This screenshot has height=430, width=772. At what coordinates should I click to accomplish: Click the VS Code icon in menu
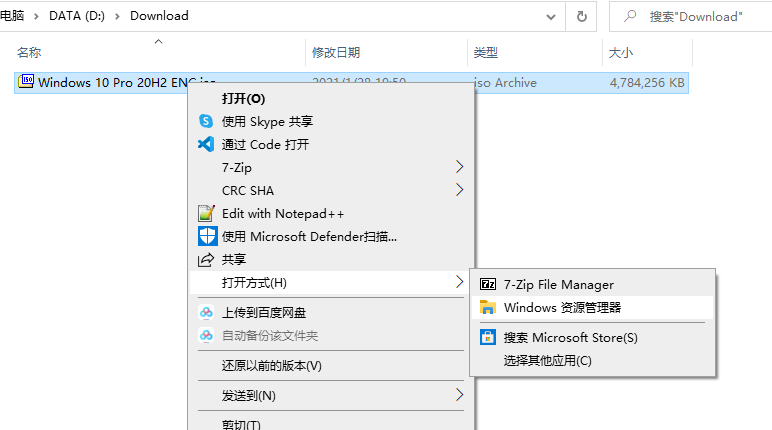206,144
